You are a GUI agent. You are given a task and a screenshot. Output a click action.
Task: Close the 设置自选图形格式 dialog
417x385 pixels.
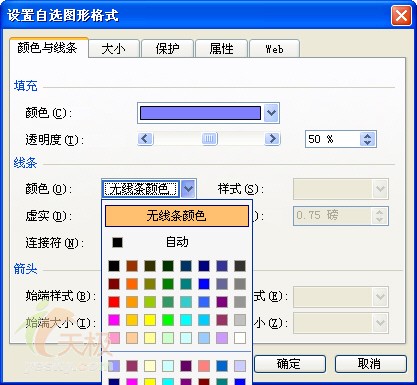pos(401,16)
